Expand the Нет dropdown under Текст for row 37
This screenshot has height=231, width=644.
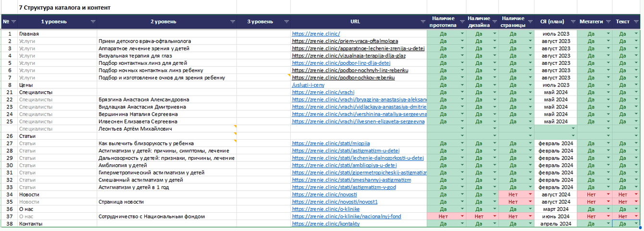coord(637,217)
